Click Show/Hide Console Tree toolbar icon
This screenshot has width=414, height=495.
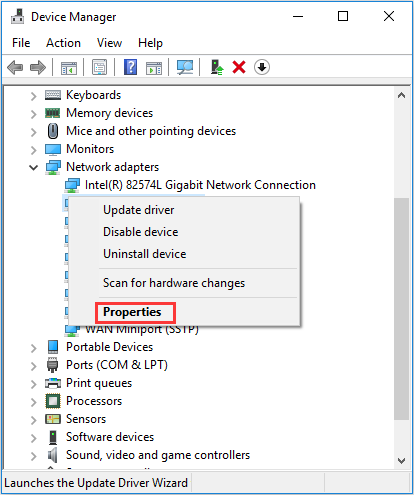coord(69,68)
